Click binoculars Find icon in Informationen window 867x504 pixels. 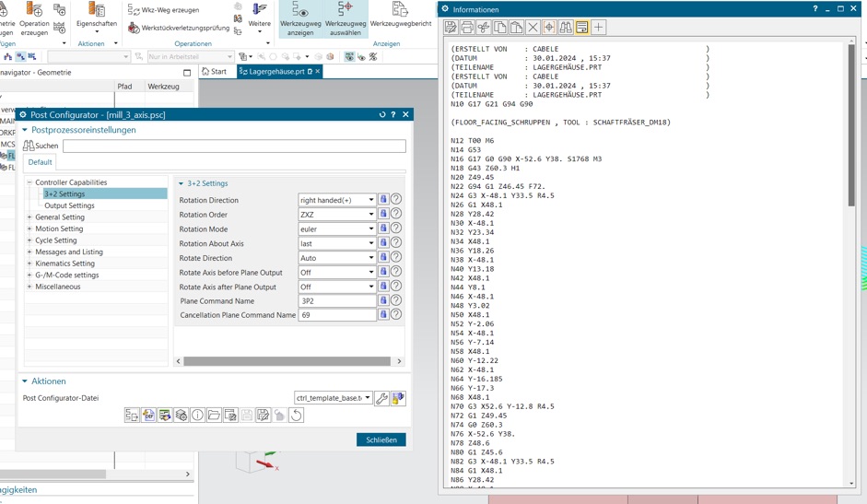[x=566, y=27]
